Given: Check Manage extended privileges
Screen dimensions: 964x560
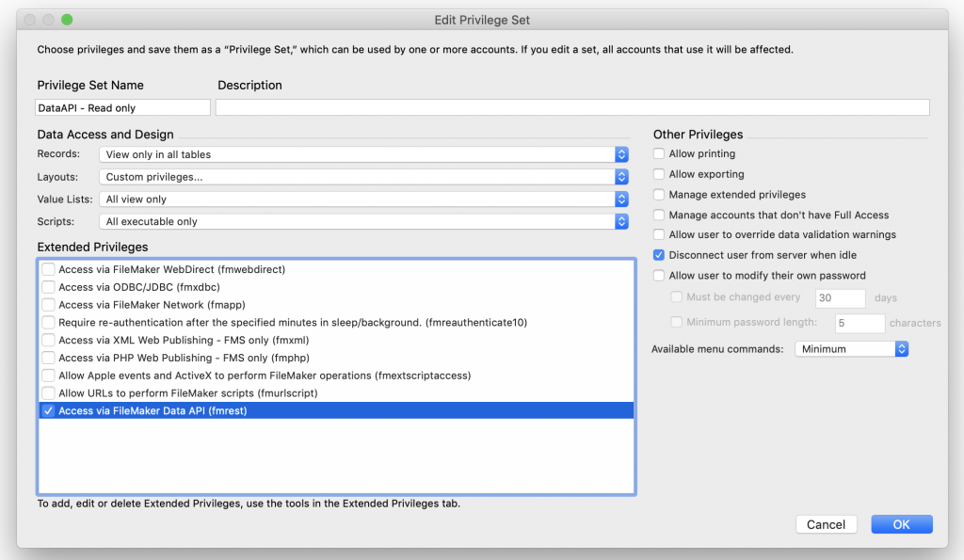Looking at the screenshot, I should pos(658,195).
